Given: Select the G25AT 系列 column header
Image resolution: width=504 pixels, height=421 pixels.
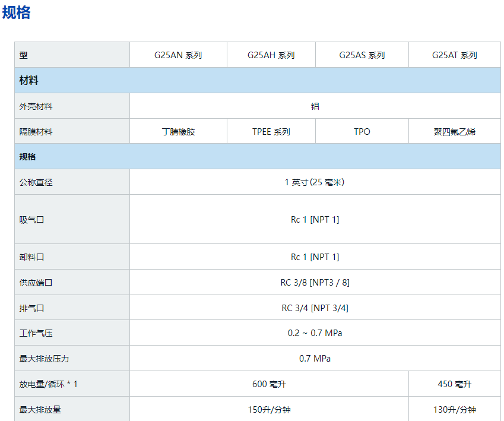Looking at the screenshot, I should (x=454, y=55).
